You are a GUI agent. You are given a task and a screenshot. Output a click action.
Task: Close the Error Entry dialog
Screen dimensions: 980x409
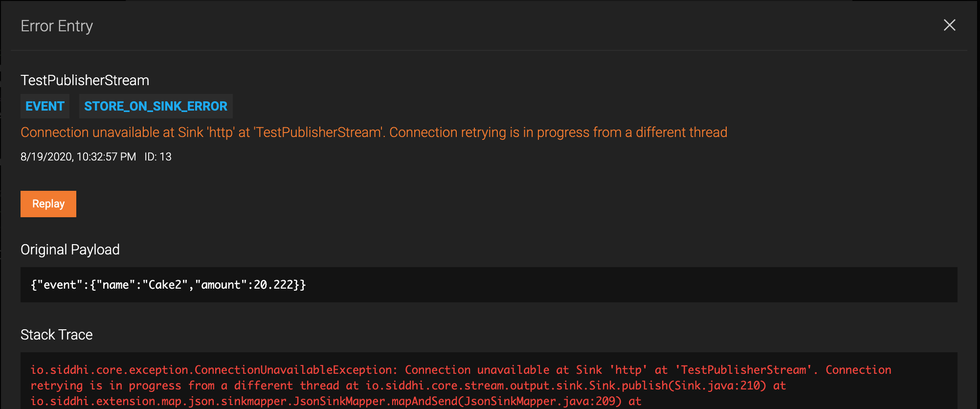coord(949,25)
